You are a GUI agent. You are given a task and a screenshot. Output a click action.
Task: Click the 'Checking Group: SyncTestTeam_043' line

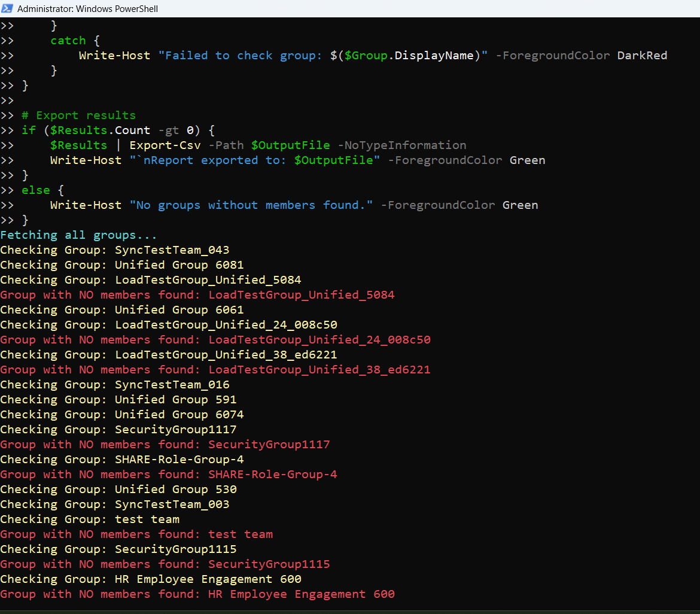coord(115,250)
